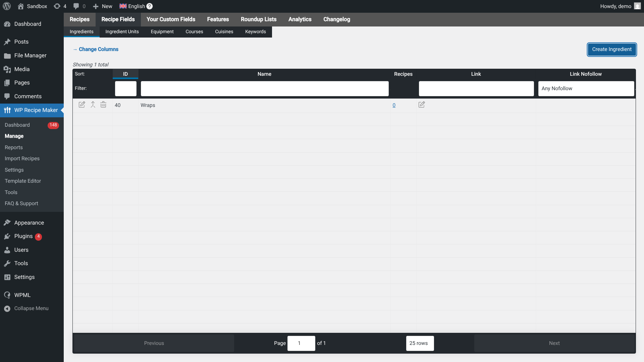The image size is (644, 362).
Task: Focus the ID filter field
Action: [x=126, y=88]
